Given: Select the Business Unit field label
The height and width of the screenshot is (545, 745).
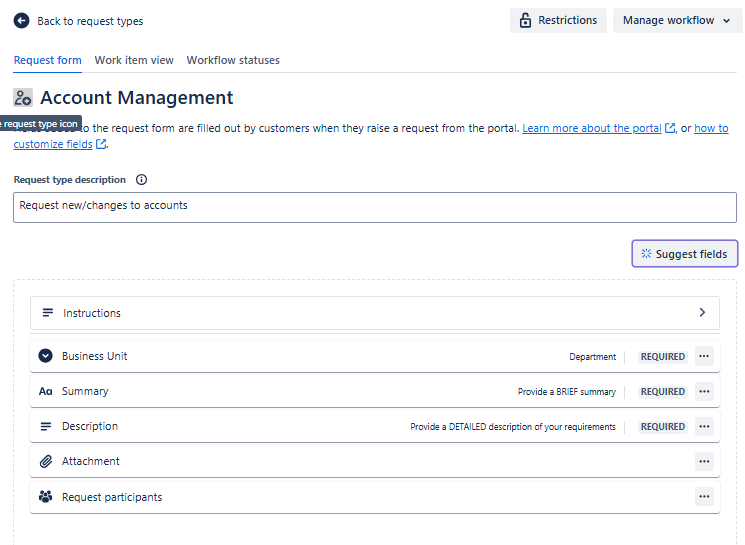Looking at the screenshot, I should 95,356.
